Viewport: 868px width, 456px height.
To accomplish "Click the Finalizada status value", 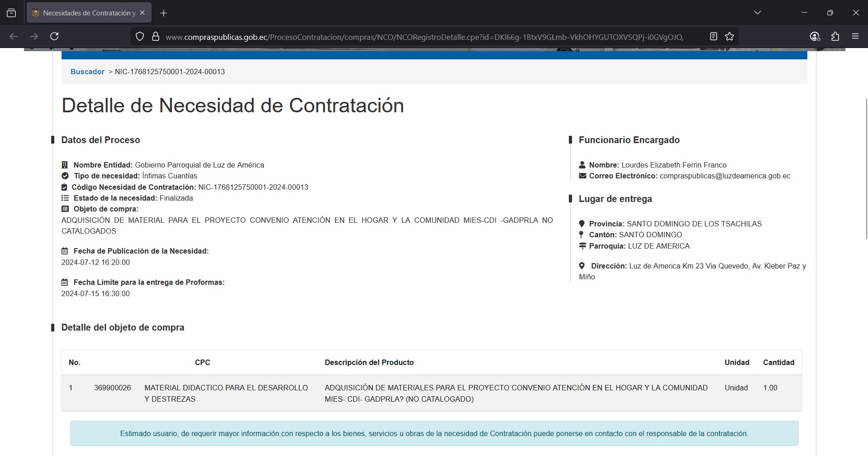I will click(176, 198).
